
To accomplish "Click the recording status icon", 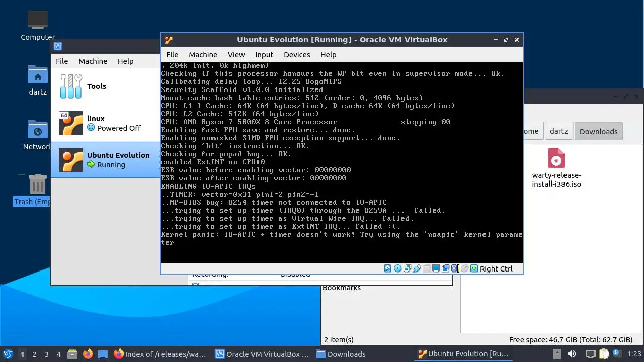I will click(x=445, y=268).
